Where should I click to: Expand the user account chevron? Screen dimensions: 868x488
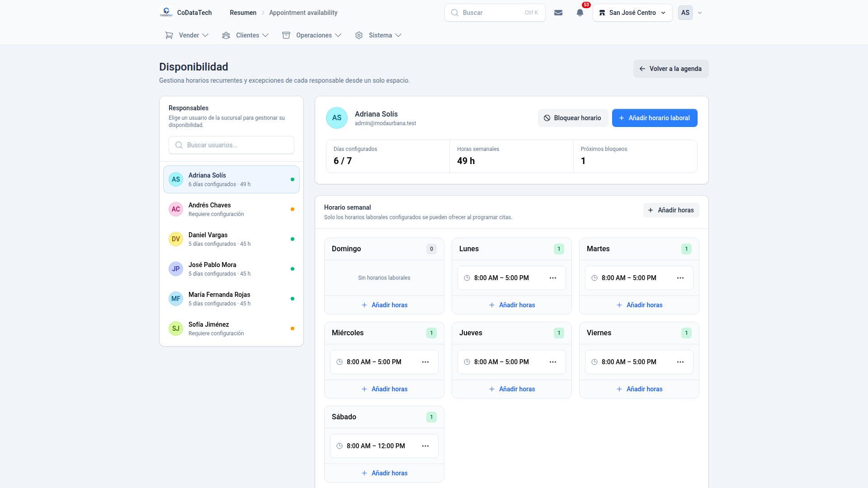[700, 13]
